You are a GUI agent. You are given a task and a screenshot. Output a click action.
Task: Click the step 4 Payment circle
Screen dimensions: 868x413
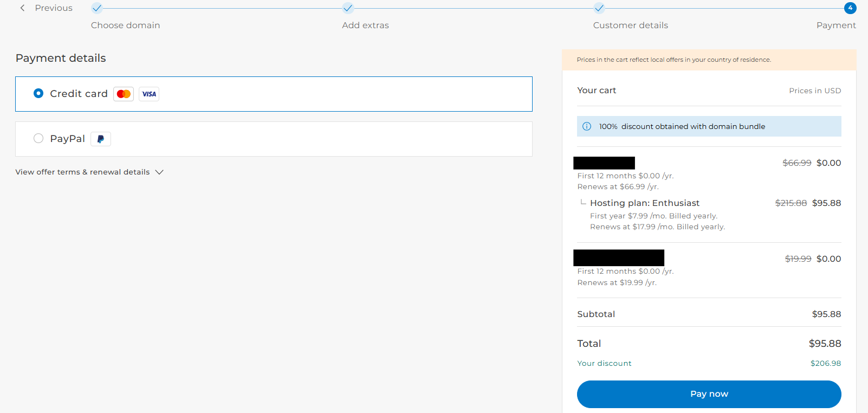pyautogui.click(x=850, y=8)
